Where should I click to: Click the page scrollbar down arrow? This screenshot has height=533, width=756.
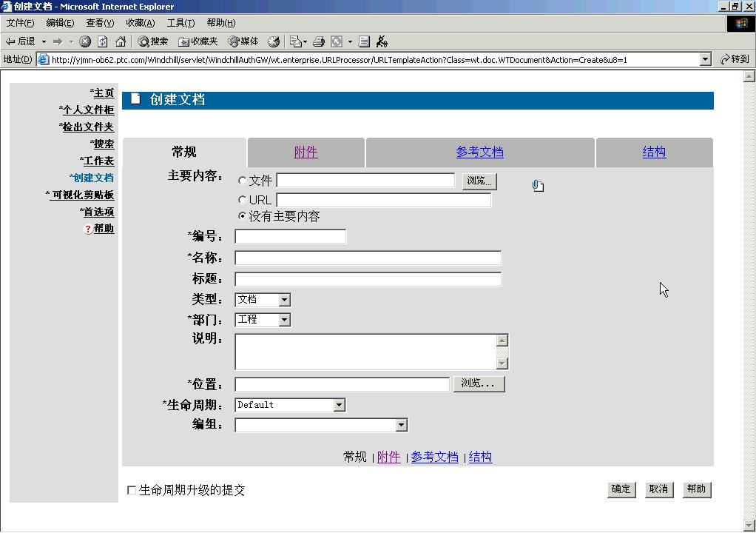pos(750,525)
